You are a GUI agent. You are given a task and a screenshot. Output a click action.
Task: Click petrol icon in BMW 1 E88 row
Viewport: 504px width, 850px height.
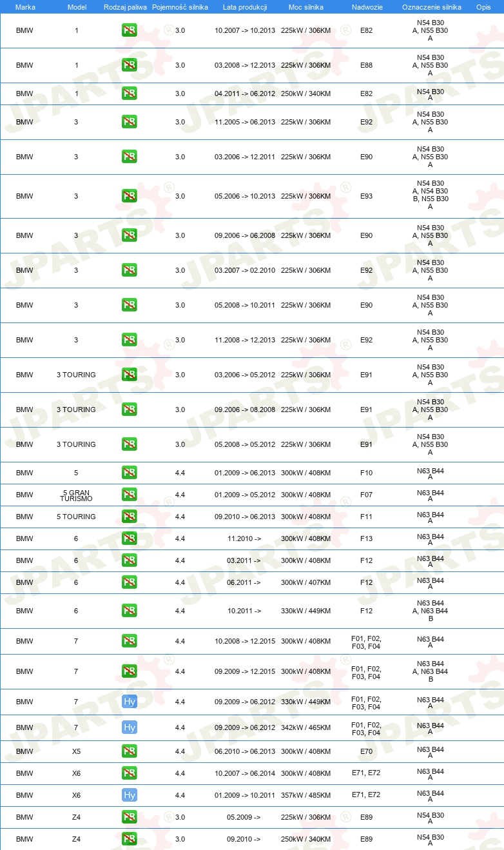tap(129, 65)
